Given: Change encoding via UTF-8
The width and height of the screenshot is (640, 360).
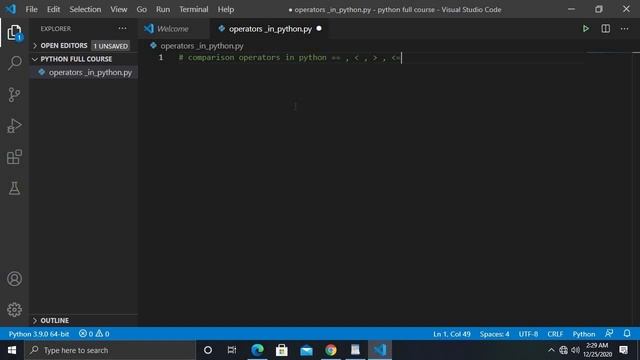Looking at the screenshot, I should click(x=528, y=334).
